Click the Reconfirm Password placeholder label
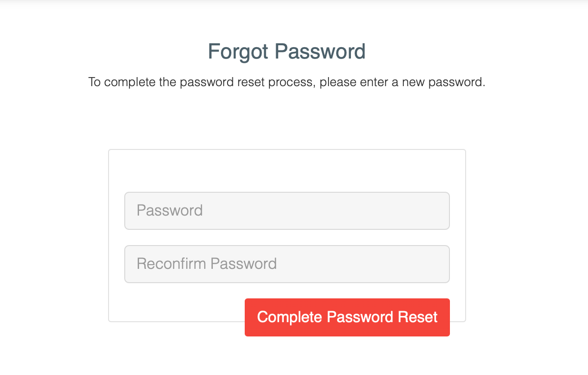This screenshot has width=588, height=375. (x=206, y=263)
